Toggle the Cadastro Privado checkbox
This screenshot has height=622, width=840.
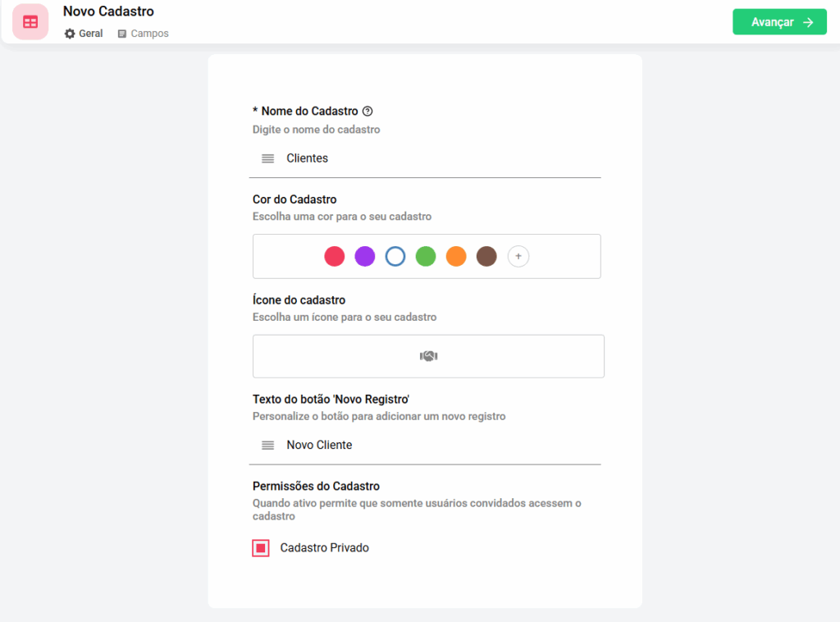click(261, 548)
